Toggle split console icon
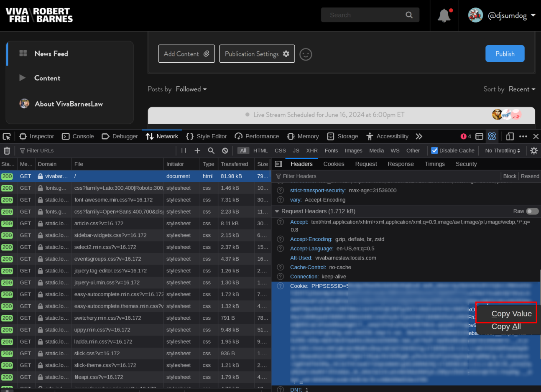This screenshot has height=392, width=541. 480,136
